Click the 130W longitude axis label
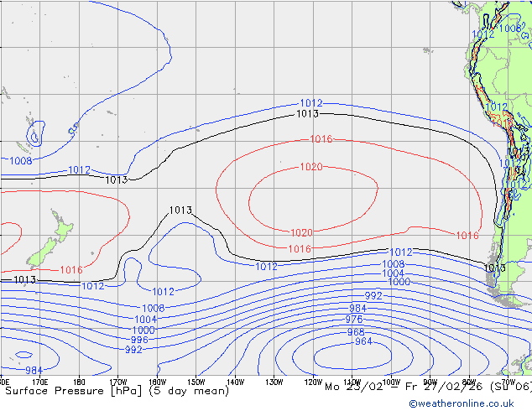The image size is (532, 411). point(274,382)
